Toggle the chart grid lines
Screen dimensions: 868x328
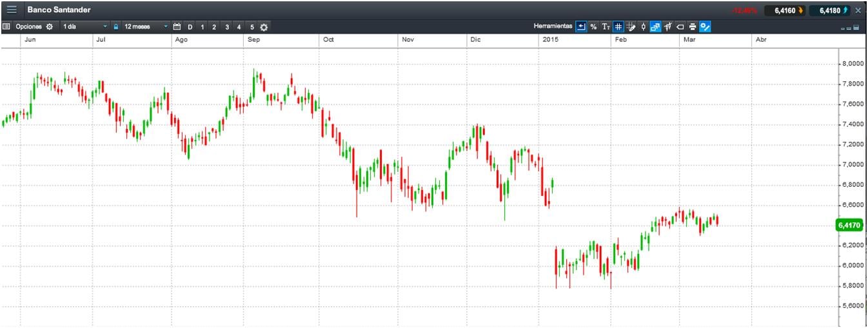coord(618,26)
